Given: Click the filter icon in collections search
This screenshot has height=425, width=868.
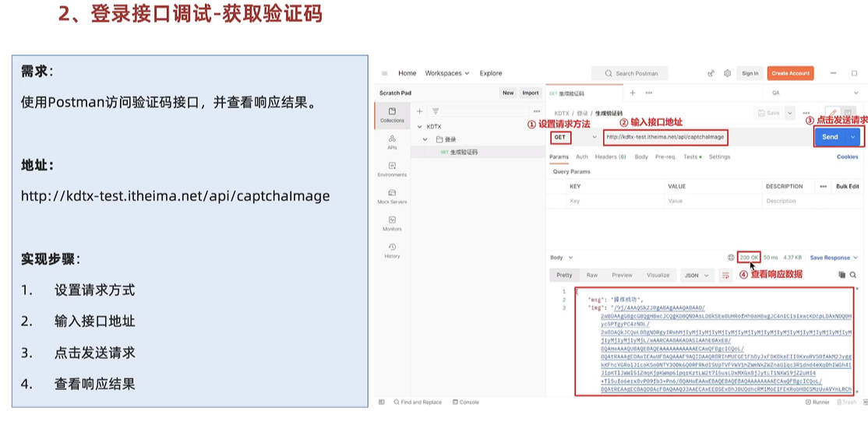Looking at the screenshot, I should pos(436,111).
